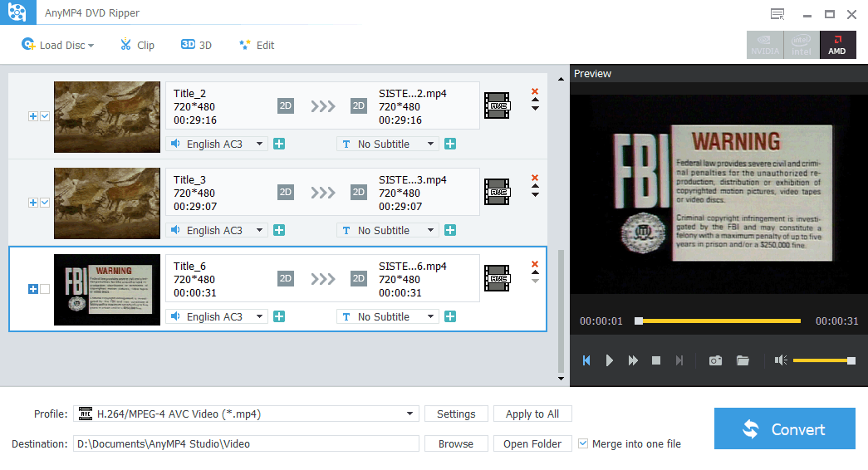Screen dimensions: 868x470
Task: Expand Title_2 with the plus icon
Action: pyautogui.click(x=33, y=116)
